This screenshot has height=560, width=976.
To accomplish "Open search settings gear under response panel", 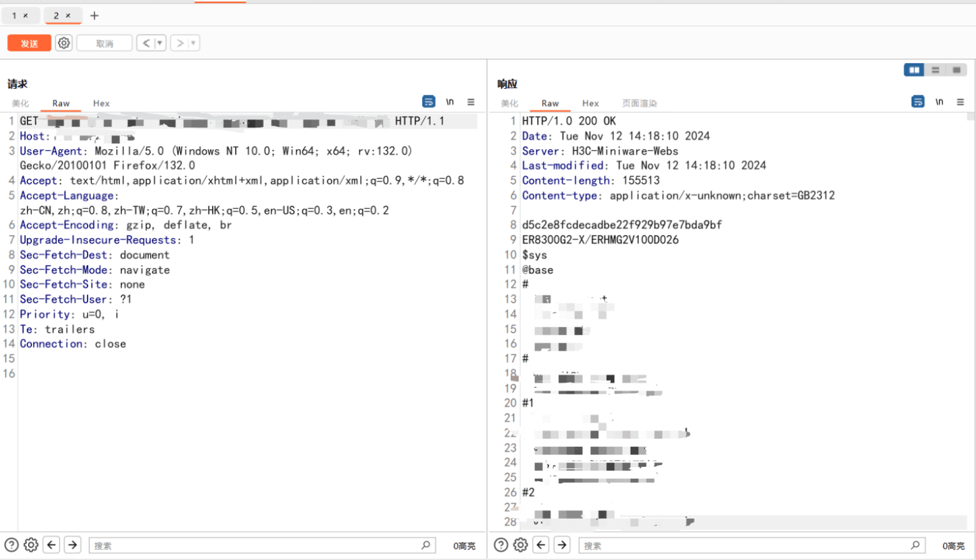I will (520, 545).
